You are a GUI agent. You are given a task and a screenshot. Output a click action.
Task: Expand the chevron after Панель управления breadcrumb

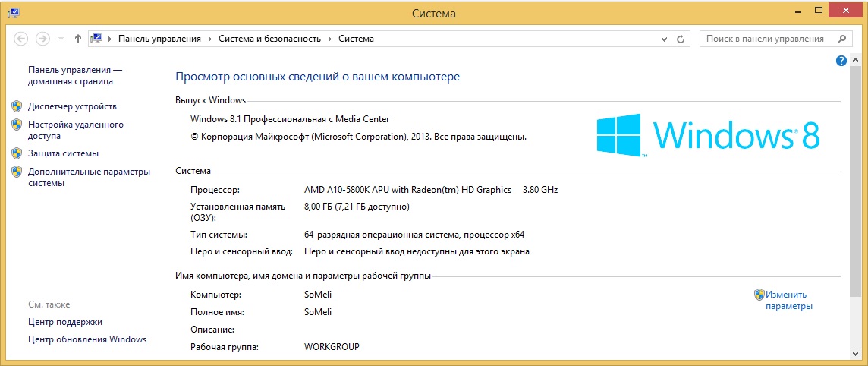coord(210,39)
